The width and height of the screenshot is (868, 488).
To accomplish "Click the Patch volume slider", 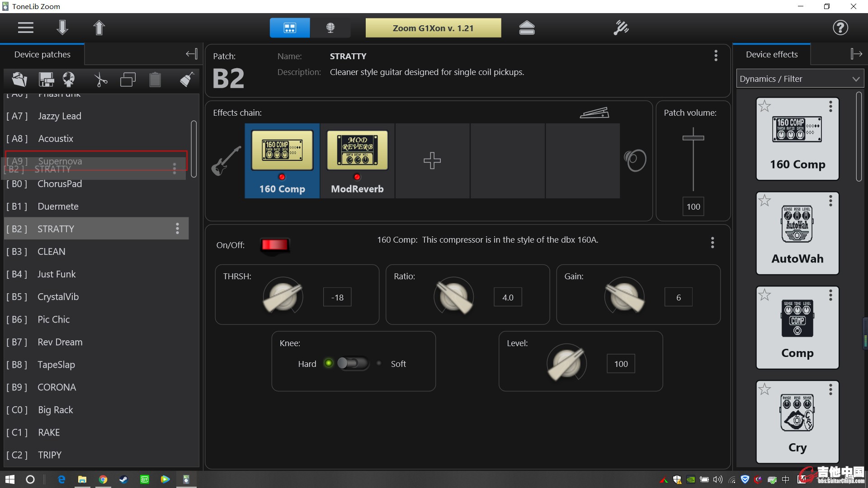I will [x=693, y=137].
